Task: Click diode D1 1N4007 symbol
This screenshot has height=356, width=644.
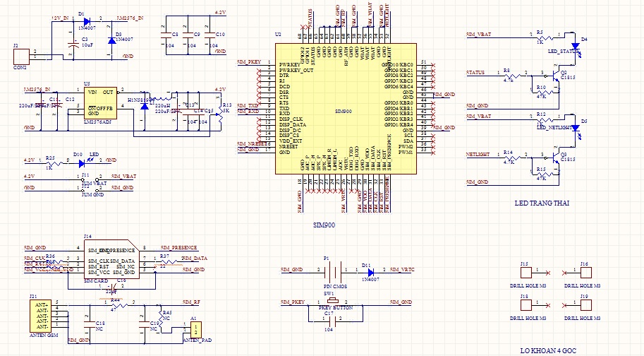Action: 87,21
